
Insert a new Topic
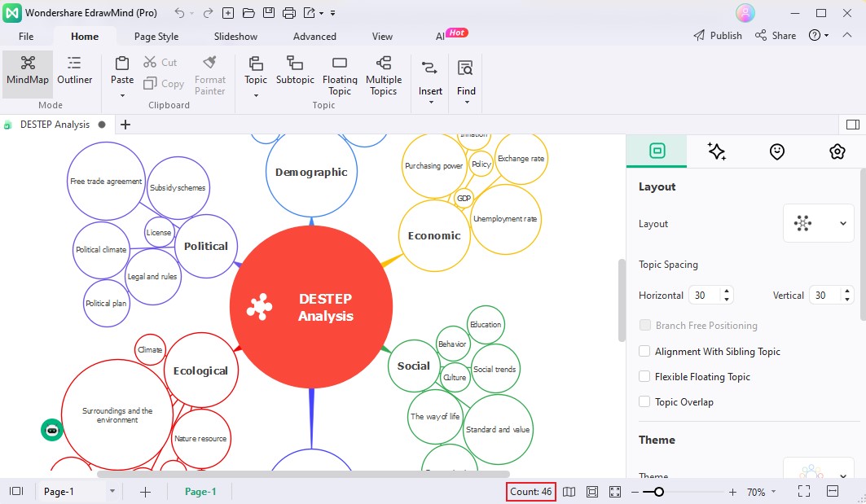(256, 70)
